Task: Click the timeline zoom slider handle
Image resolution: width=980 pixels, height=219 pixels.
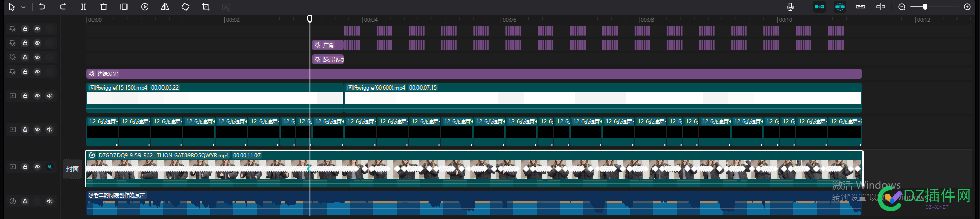Action: pos(925,7)
